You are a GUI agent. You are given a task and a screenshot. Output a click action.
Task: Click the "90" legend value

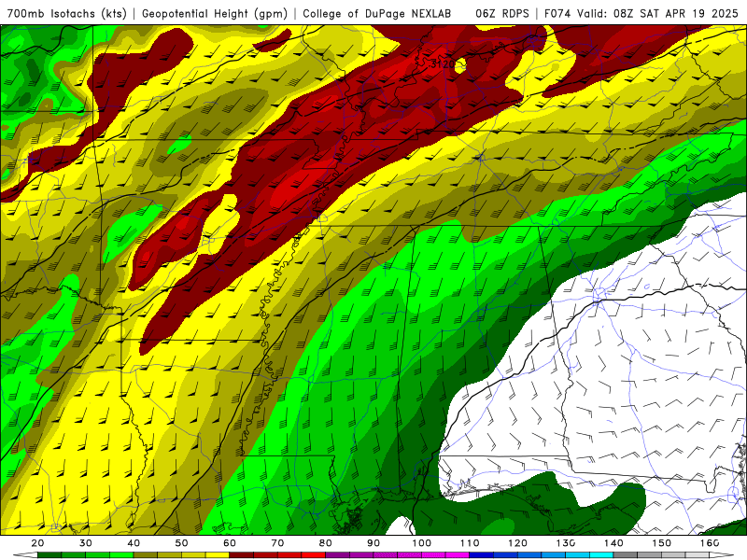coord(373,543)
